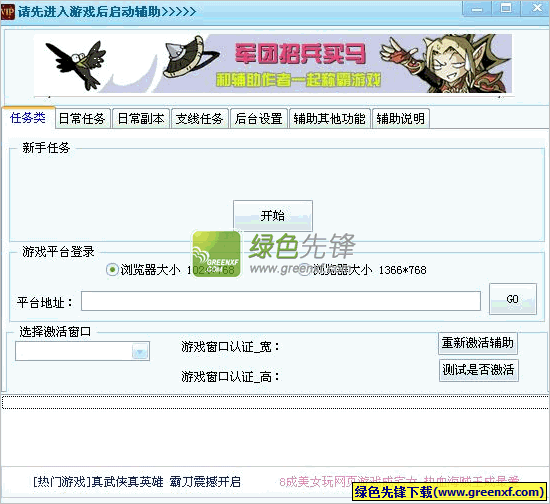Open the pink 8成美女玩网页游戏 link

tap(400, 481)
